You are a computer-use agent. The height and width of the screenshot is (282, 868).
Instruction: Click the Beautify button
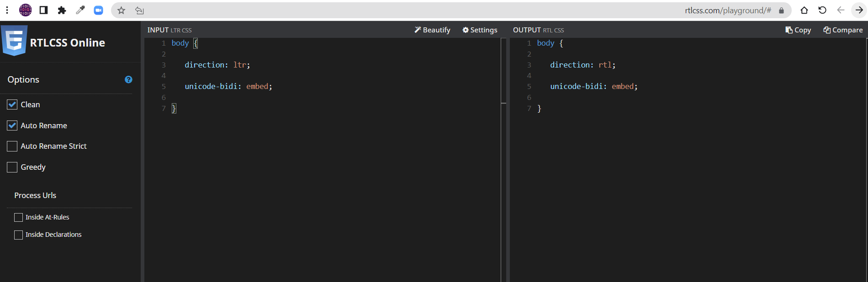(432, 30)
